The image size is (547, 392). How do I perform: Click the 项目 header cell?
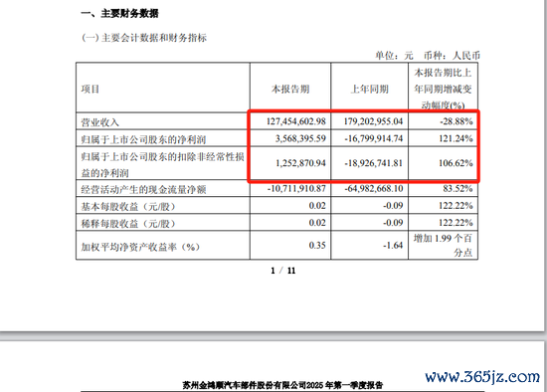(x=91, y=89)
